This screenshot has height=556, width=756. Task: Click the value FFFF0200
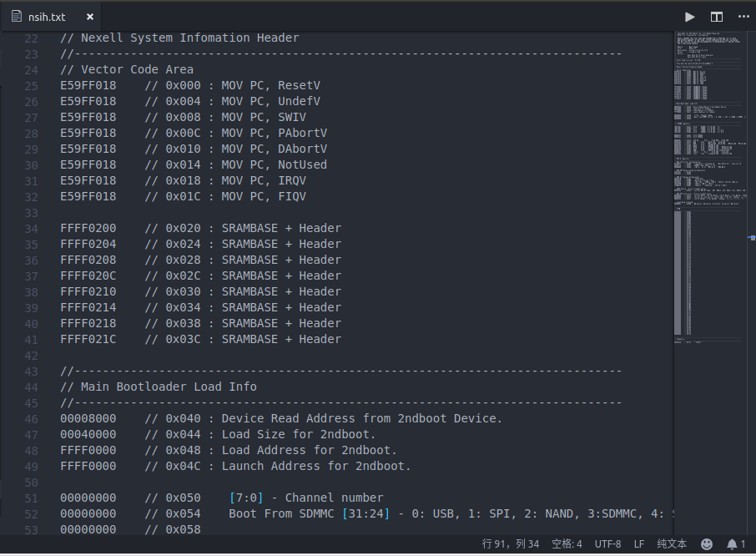click(88, 228)
